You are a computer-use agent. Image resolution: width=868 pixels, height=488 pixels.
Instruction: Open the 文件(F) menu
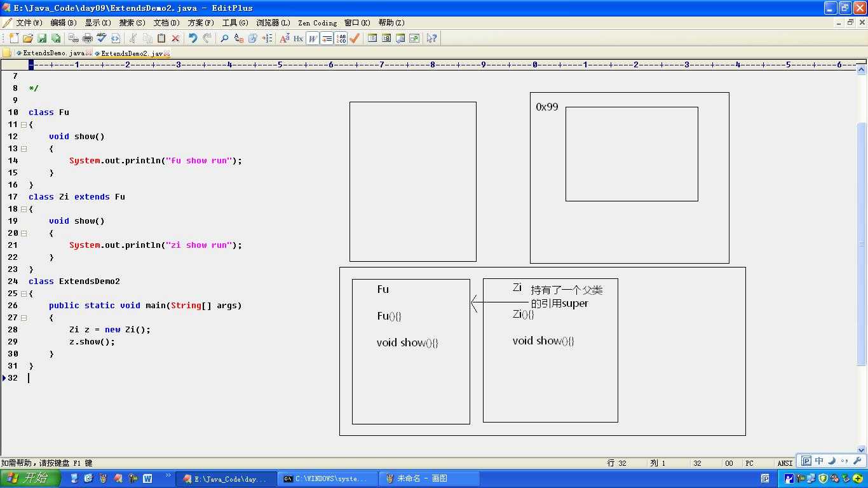click(x=29, y=23)
